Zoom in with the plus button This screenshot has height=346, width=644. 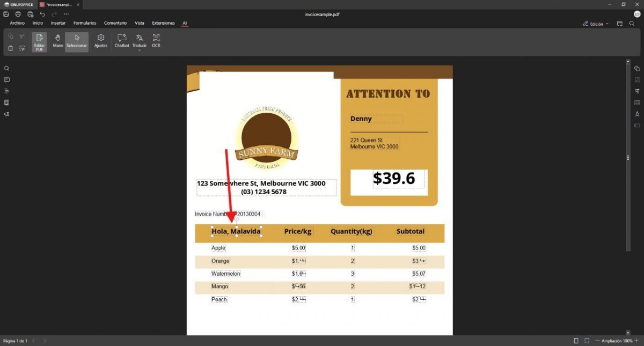[x=637, y=341]
